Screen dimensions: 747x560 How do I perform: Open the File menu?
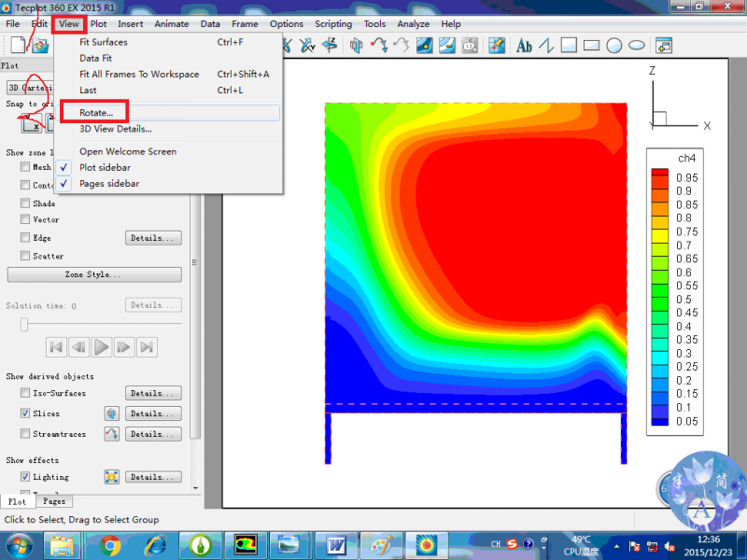(x=12, y=24)
